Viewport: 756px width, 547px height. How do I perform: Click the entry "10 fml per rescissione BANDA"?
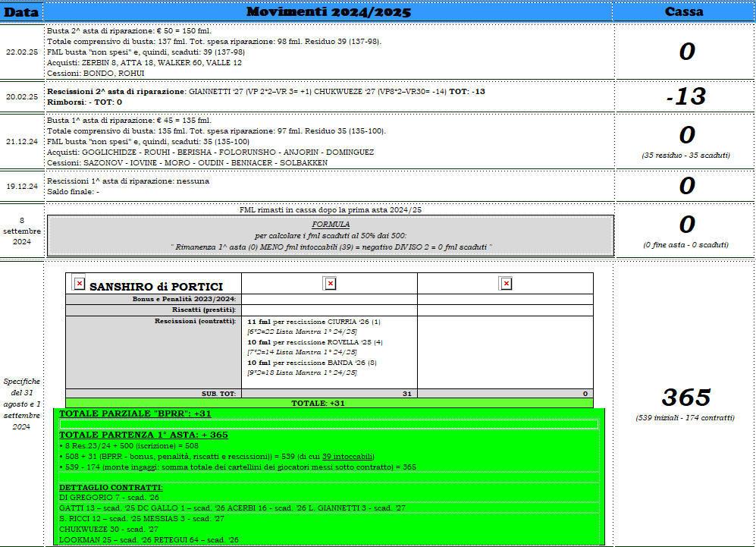[312, 363]
